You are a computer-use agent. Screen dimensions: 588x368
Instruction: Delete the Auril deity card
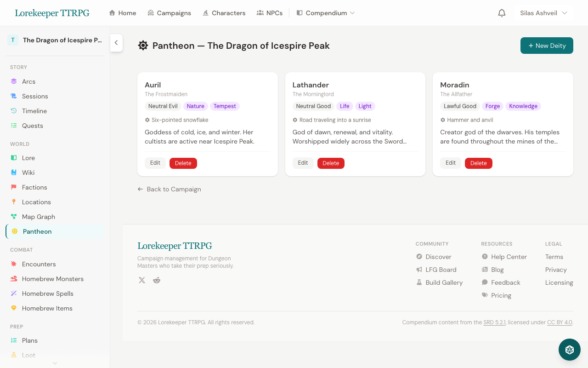(183, 163)
